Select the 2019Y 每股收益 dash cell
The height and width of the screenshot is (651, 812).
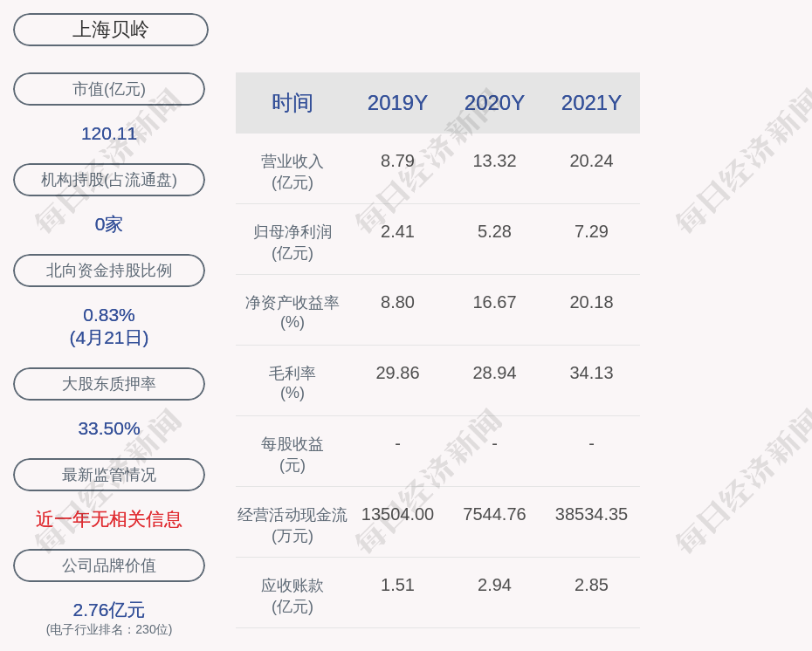pyautogui.click(x=397, y=443)
